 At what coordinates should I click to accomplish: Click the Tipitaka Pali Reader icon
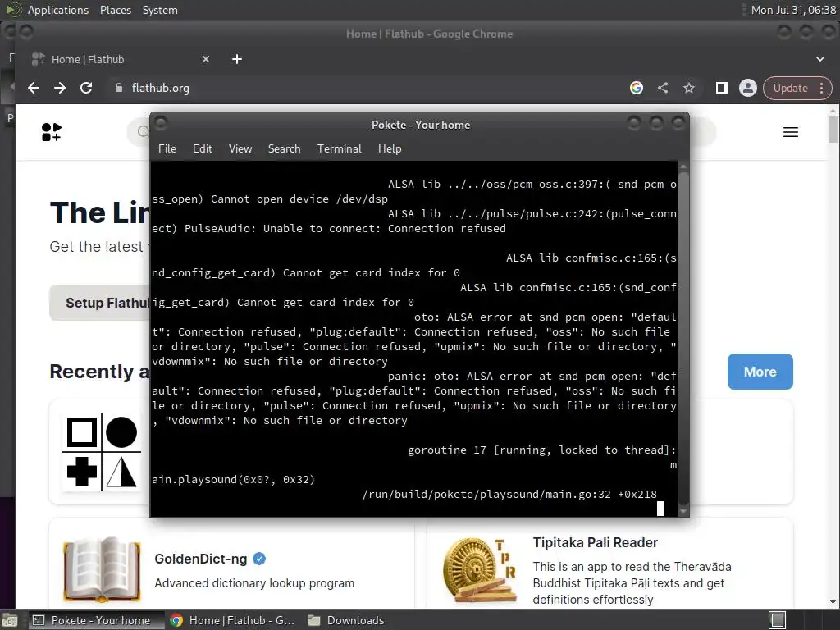coord(480,569)
